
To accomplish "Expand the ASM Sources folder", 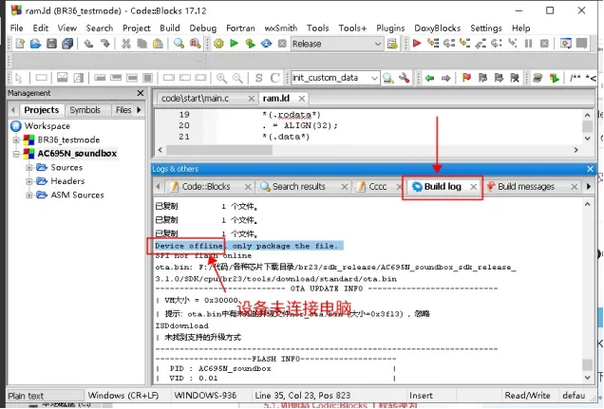I will point(29,195).
